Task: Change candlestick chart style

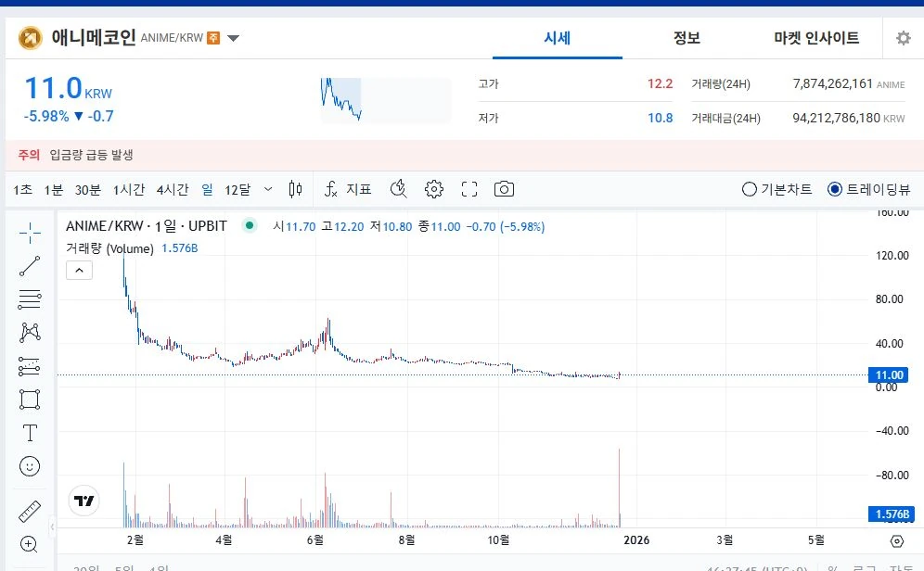Action: tap(296, 189)
